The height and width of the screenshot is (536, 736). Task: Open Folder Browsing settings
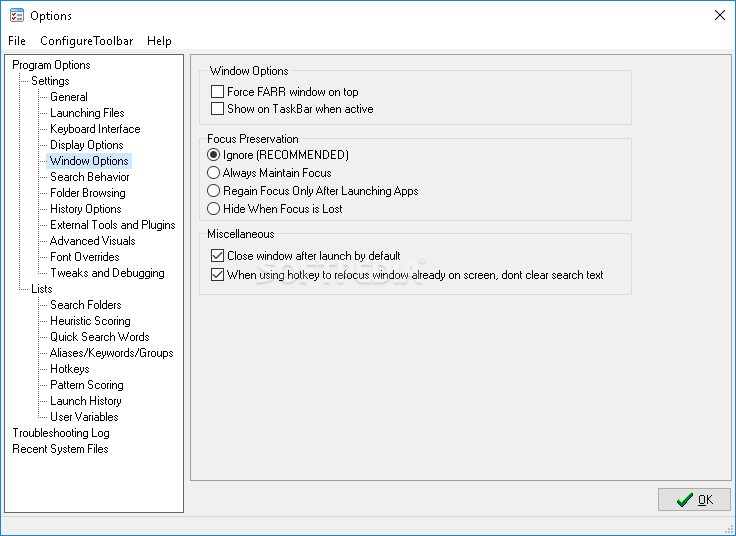[88, 192]
